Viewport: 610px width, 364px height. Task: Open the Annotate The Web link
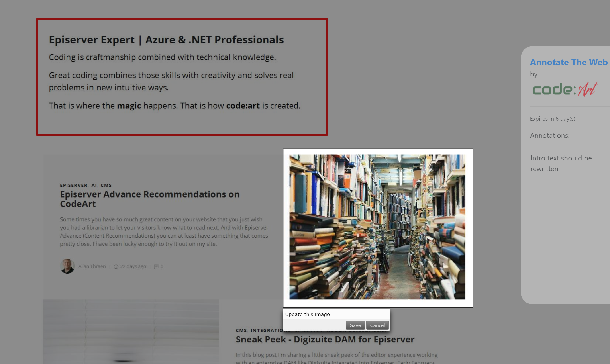pos(569,62)
